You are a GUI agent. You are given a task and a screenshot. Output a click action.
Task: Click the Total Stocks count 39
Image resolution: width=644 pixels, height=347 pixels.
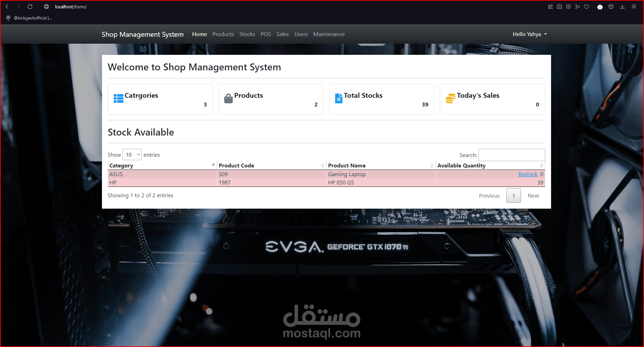point(425,105)
